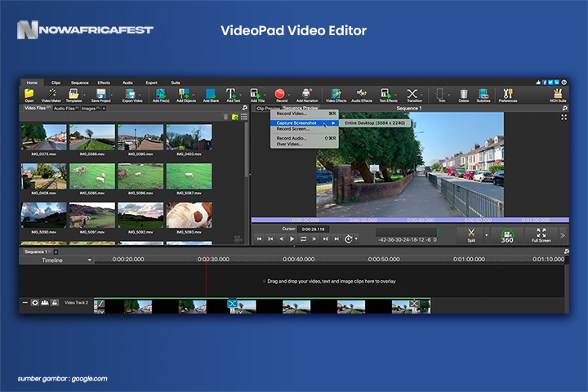Open the Export Video dropdown arrow
Image resolution: width=588 pixels, height=392 pixels.
coord(140,95)
